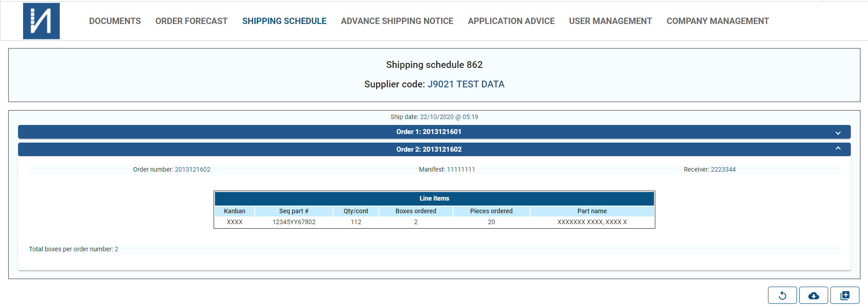The image size is (868, 307).
Task: Open Advance Shipping Notice page
Action: tap(397, 21)
